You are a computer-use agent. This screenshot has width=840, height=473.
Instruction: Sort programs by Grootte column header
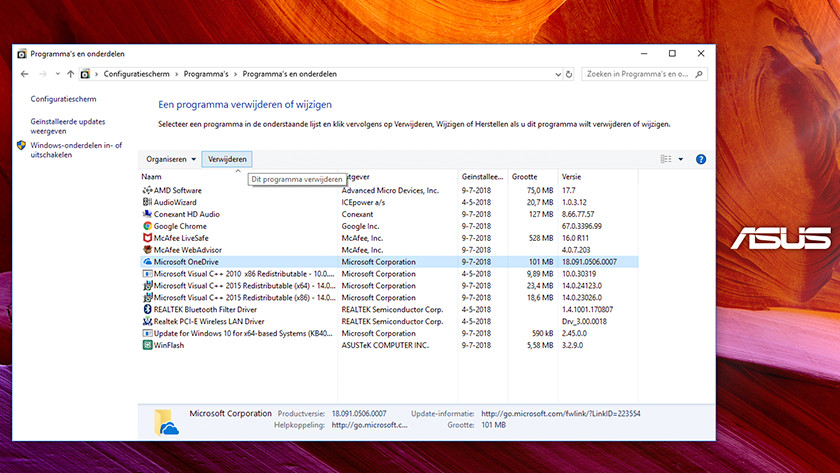(x=525, y=176)
